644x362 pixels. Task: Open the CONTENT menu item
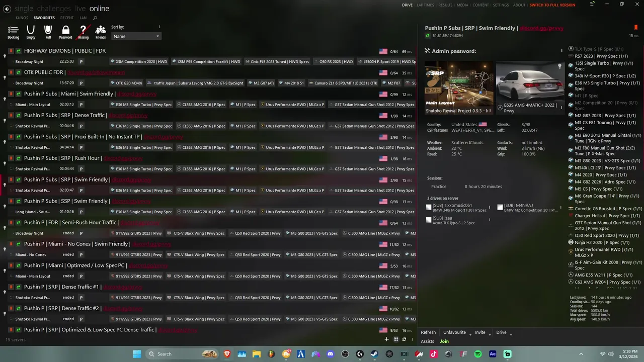480,5
